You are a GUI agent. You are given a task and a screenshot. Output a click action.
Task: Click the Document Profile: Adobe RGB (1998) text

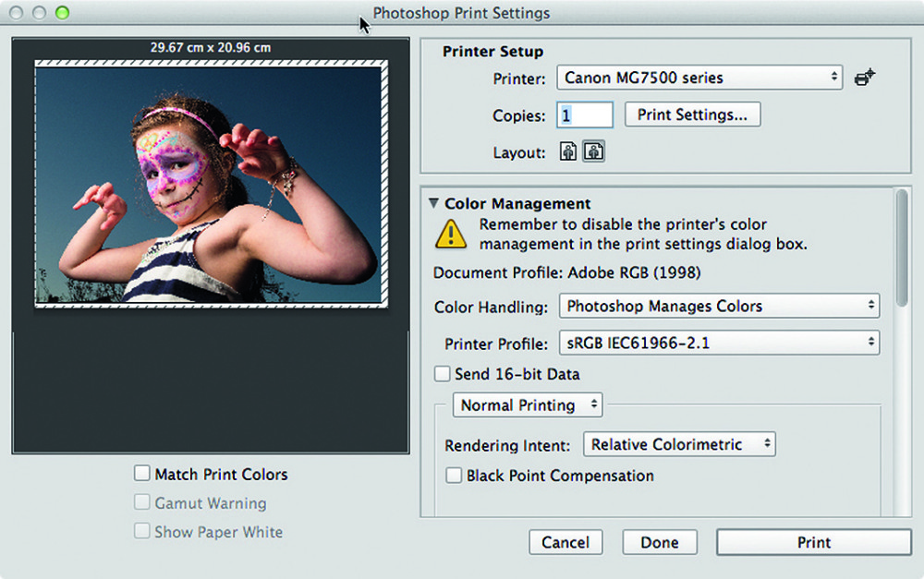coord(567,273)
